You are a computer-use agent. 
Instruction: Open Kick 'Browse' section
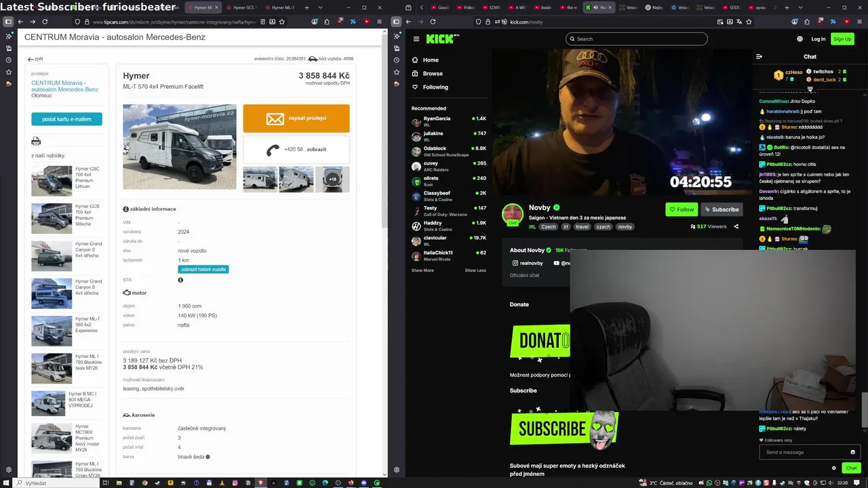point(427,73)
